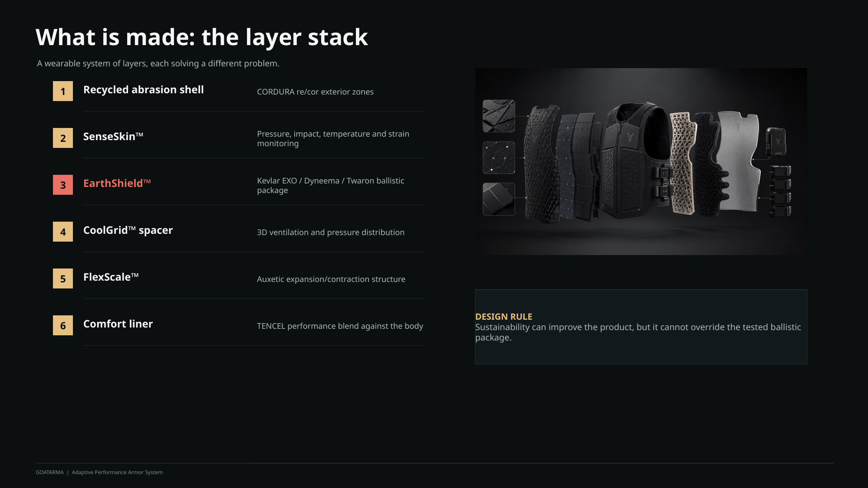Click the bottom folded panel swatch thumbnail
868x488 pixels.
coord(499,199)
